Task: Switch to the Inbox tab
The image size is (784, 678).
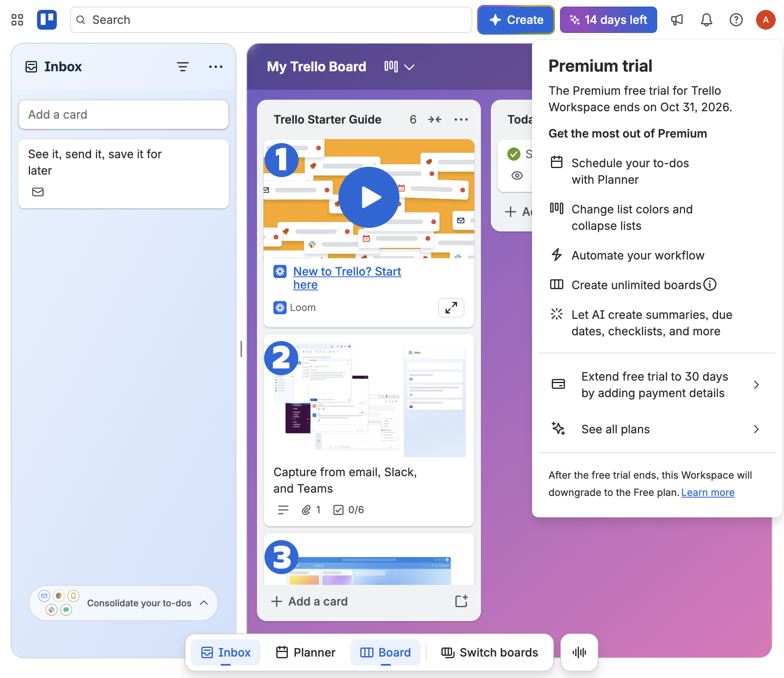Action: pos(226,652)
